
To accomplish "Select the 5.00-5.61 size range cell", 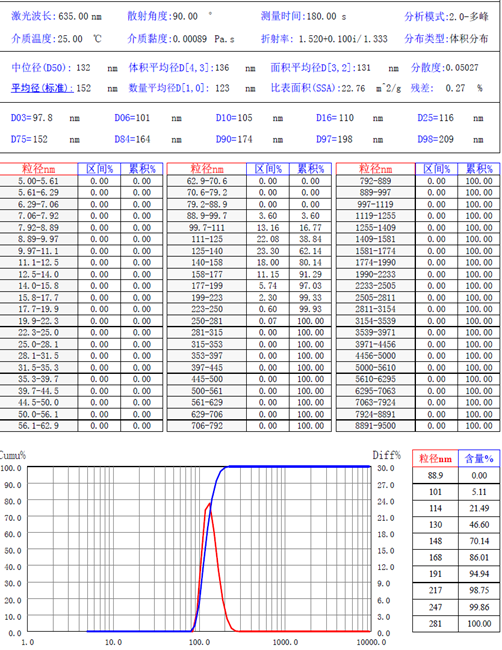I will (x=38, y=181).
